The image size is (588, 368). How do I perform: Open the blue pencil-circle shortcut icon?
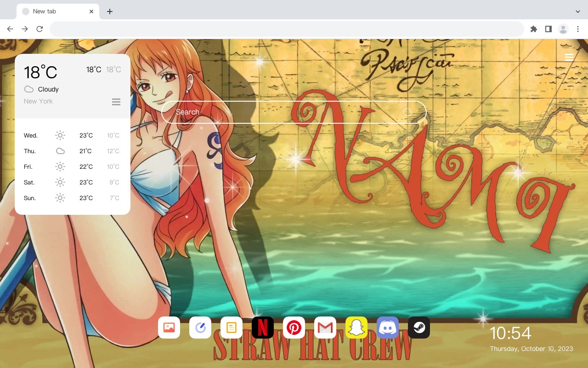(200, 328)
